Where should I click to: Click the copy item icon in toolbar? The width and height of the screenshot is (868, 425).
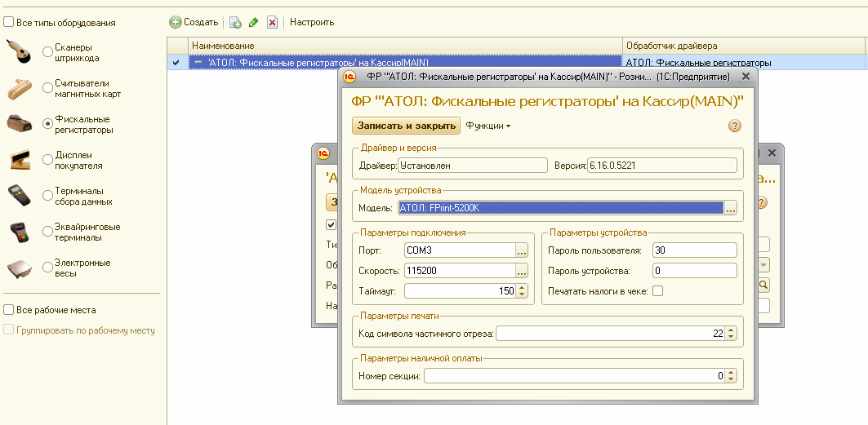pyautogui.click(x=235, y=22)
